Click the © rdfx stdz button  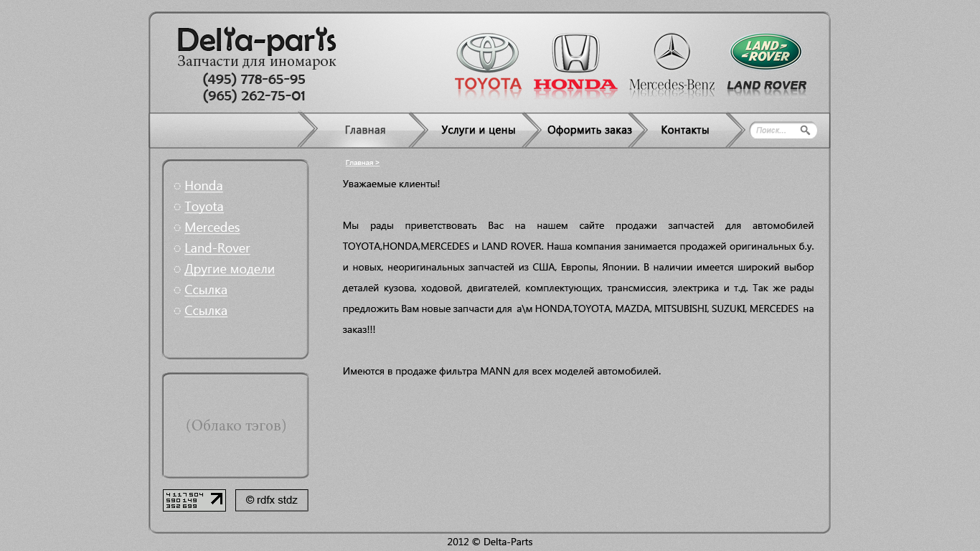[x=271, y=500]
